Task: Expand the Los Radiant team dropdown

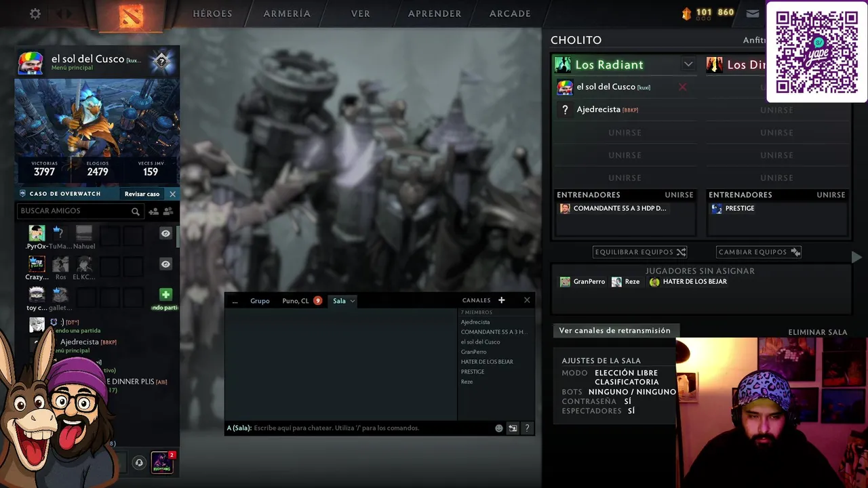Action: (x=688, y=64)
